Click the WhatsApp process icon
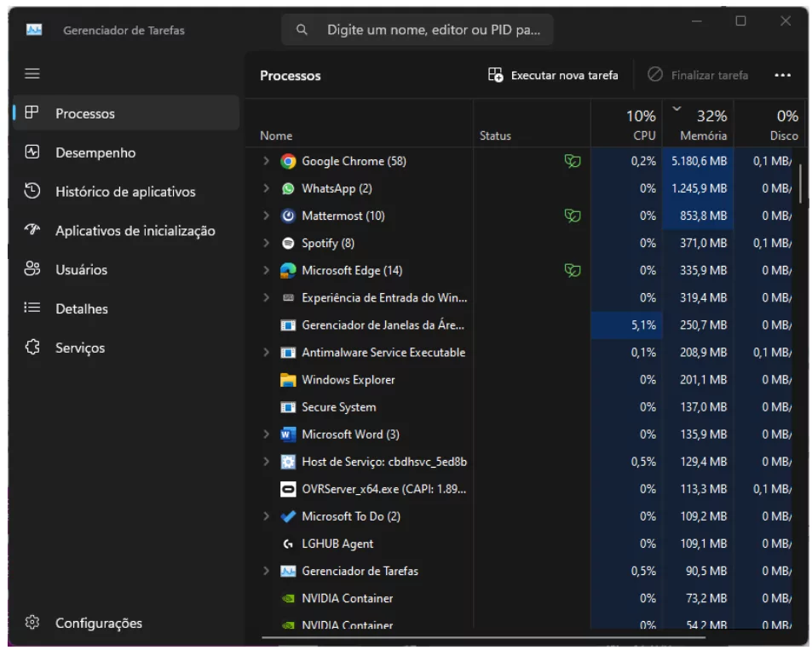 pos(288,188)
